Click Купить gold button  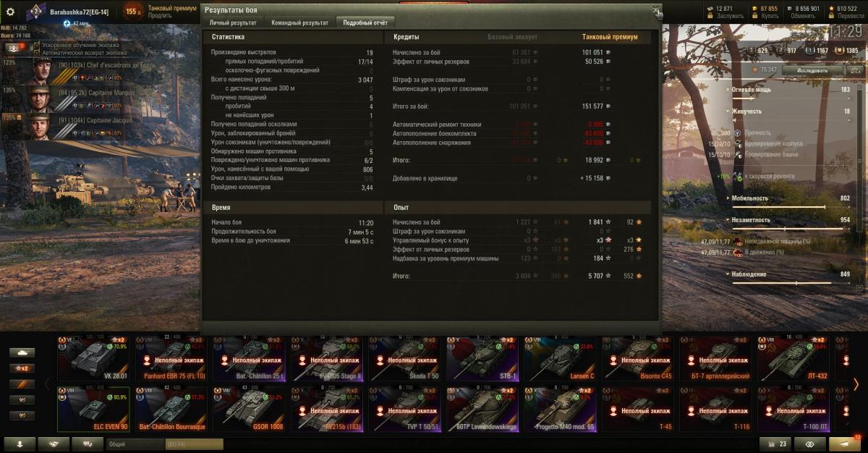[x=769, y=16]
